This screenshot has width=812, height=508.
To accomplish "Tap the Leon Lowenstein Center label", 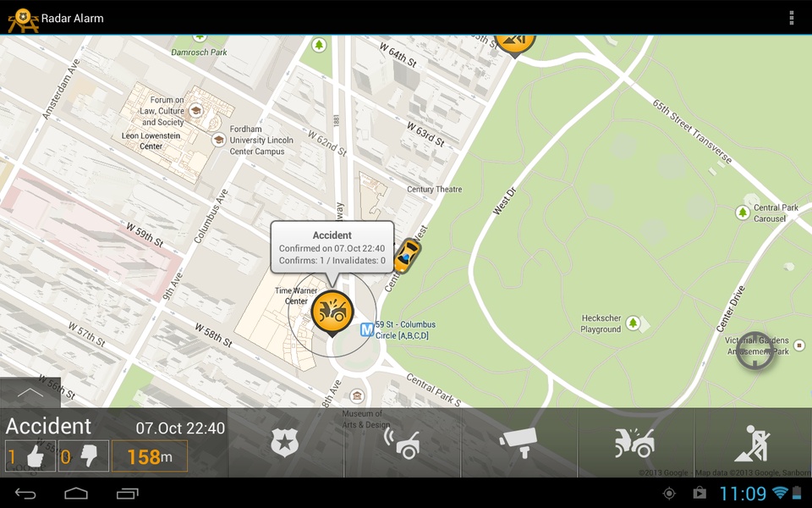I will tap(151, 141).
